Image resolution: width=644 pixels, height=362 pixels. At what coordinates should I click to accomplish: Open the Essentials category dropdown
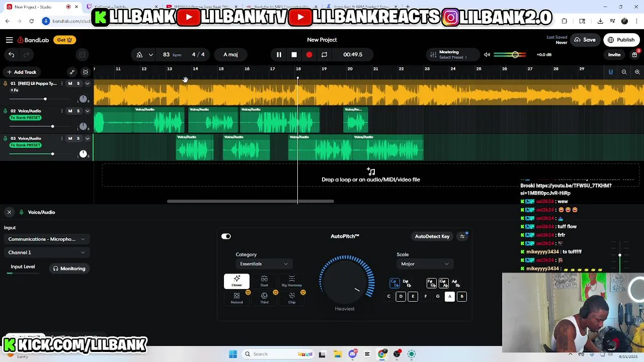pos(264,264)
